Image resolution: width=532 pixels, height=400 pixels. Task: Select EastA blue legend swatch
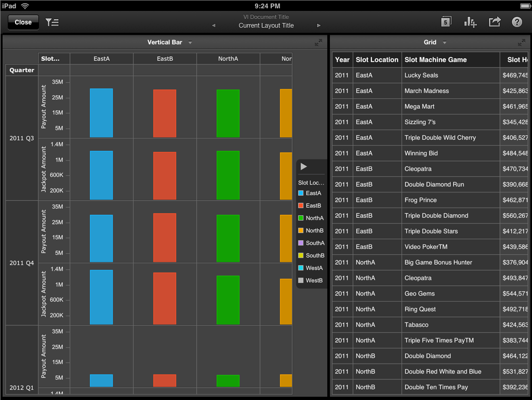[301, 193]
